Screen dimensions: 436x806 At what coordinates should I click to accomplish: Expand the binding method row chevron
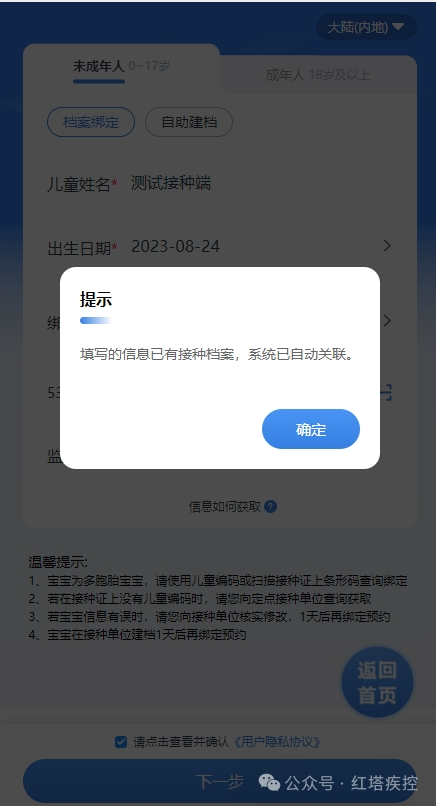click(387, 321)
